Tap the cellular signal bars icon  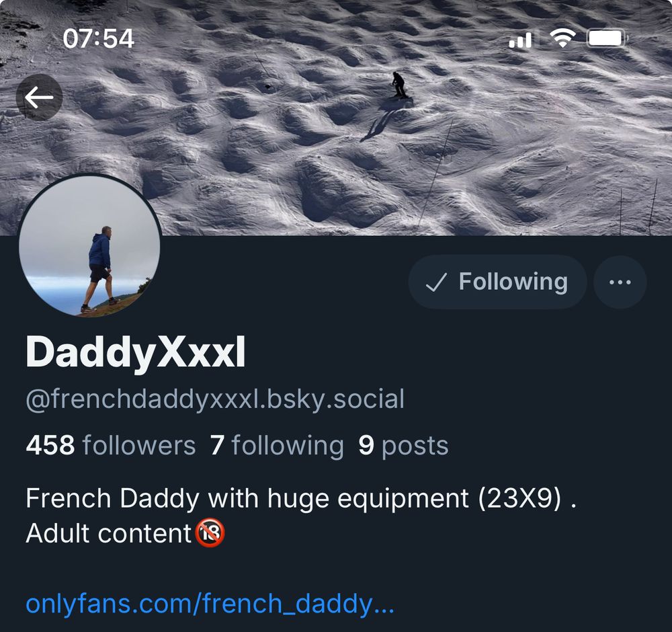pyautogui.click(x=520, y=40)
